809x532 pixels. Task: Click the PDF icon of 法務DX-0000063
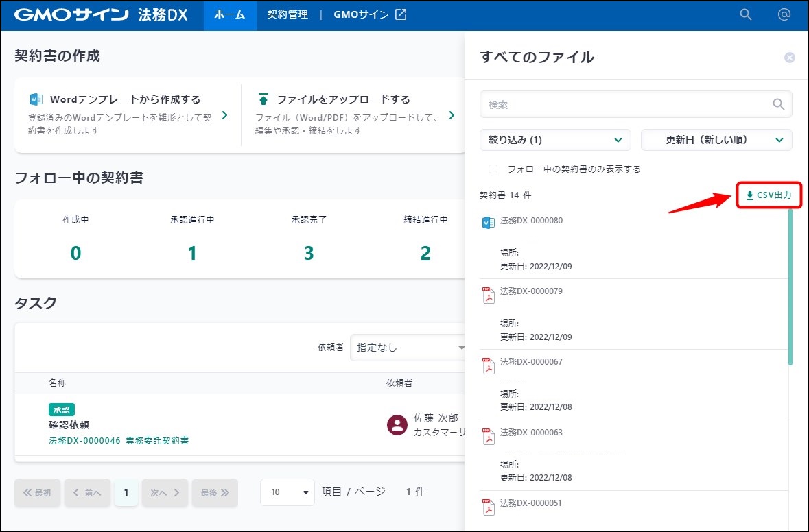point(488,436)
